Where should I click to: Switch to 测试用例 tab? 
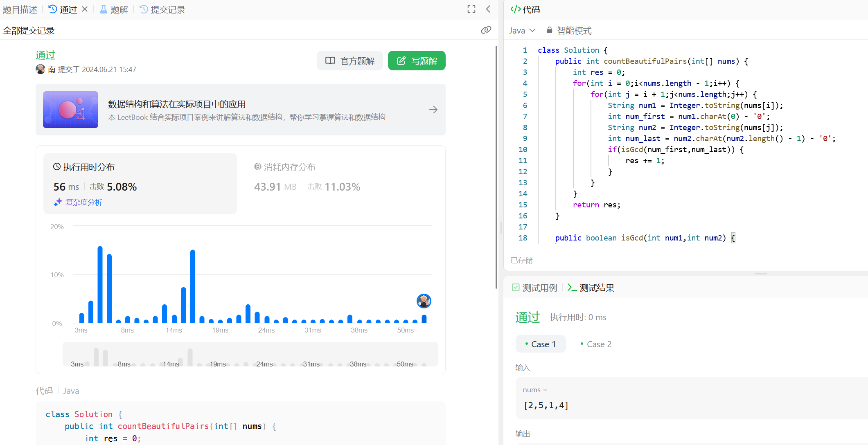[x=535, y=288]
